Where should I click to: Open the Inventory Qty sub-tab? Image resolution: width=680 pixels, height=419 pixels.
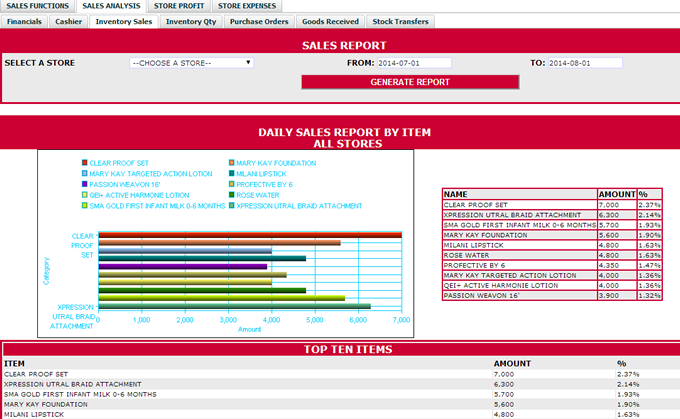tap(191, 22)
